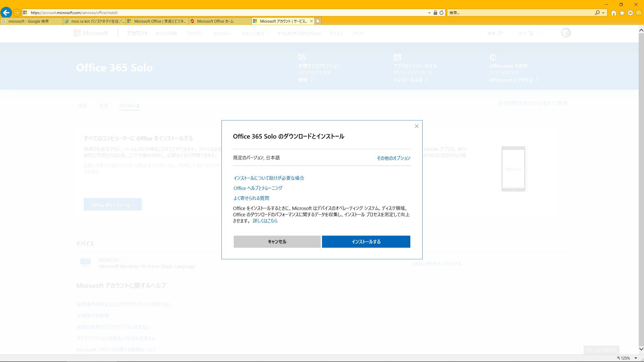
Task: Click the padlock security icon
Action: pyautogui.click(x=435, y=13)
